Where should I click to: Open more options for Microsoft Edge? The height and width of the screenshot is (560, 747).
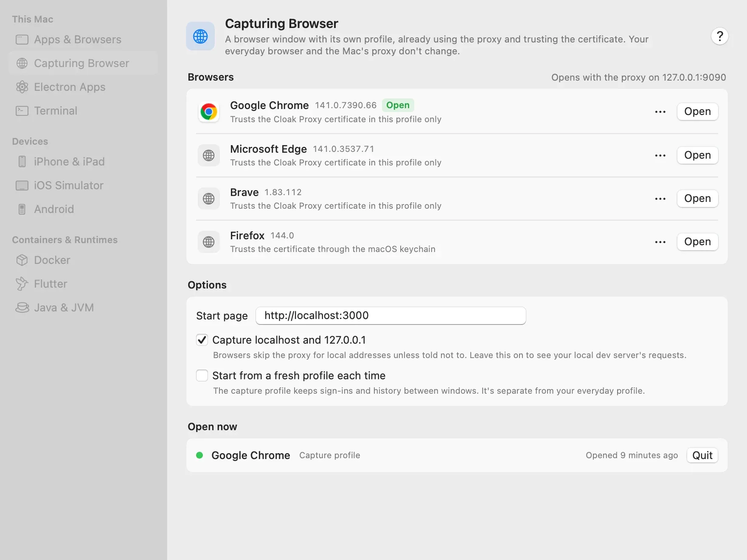point(660,155)
